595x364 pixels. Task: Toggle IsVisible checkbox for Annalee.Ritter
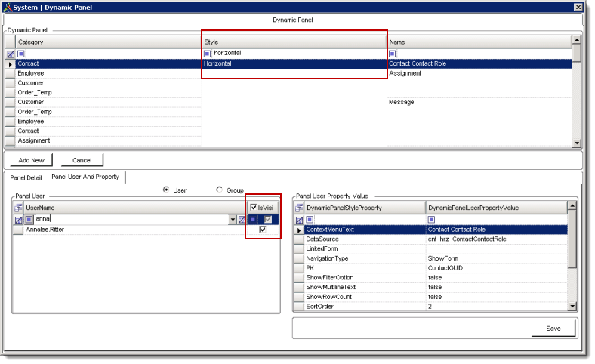pos(263,230)
